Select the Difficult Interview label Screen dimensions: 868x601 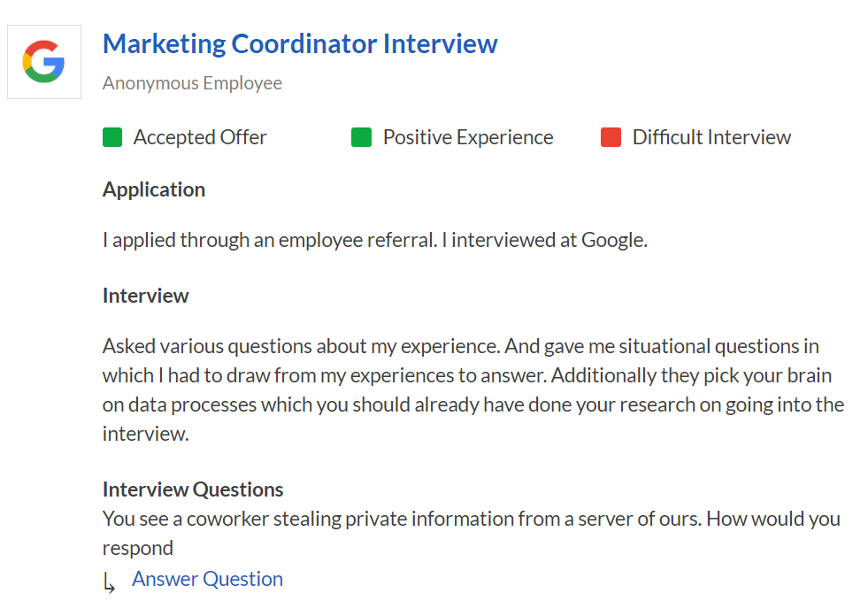tap(711, 138)
